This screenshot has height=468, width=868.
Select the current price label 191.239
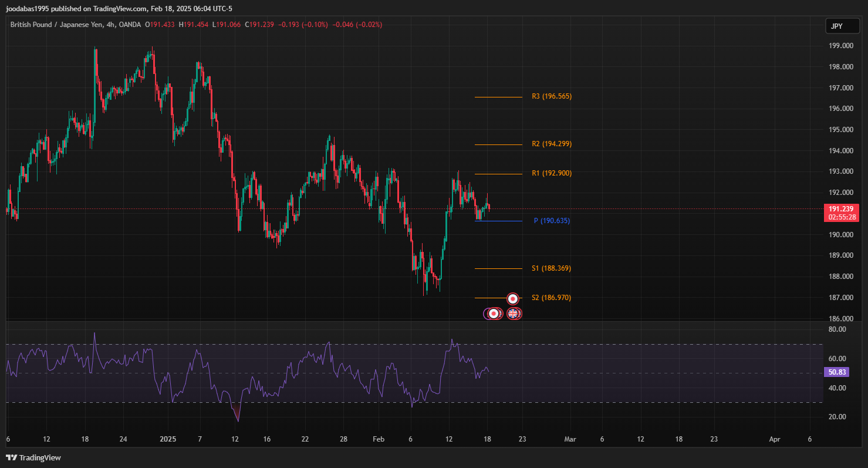coord(842,208)
